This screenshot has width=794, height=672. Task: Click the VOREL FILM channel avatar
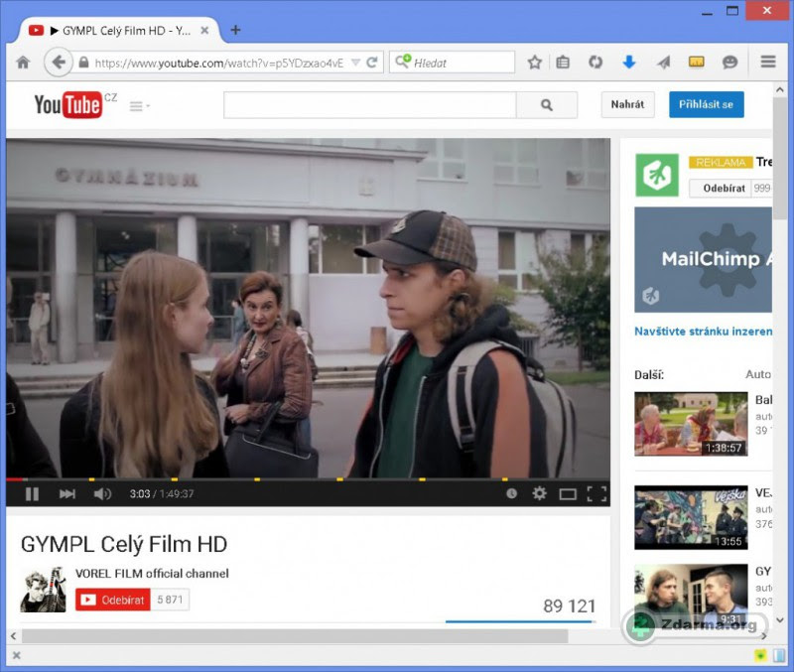tap(43, 590)
